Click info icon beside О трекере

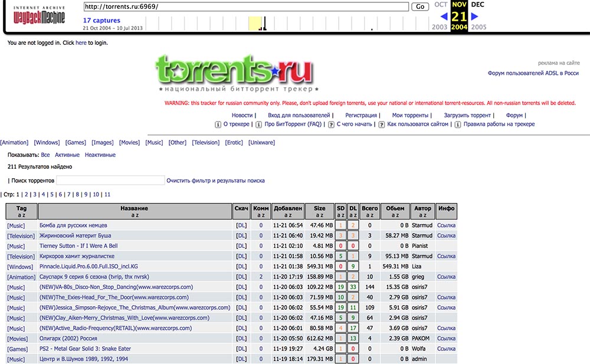218,124
